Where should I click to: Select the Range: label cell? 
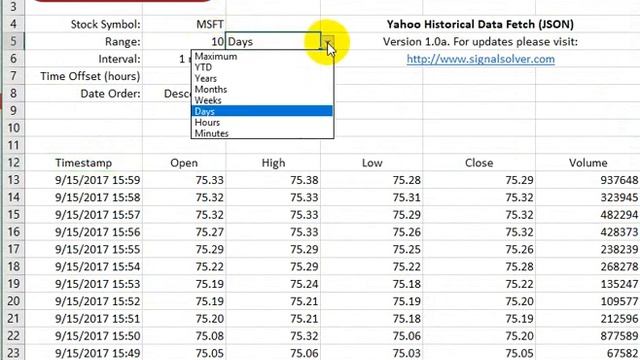[x=84, y=42]
